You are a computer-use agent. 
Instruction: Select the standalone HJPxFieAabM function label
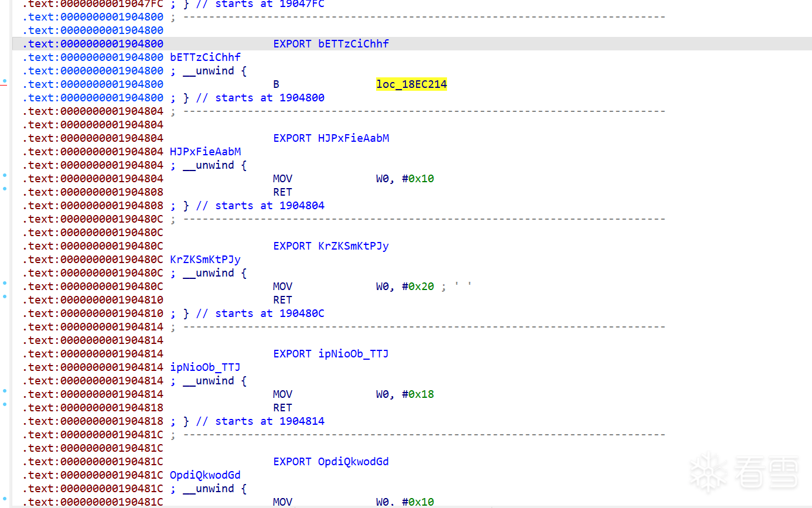[x=205, y=152]
